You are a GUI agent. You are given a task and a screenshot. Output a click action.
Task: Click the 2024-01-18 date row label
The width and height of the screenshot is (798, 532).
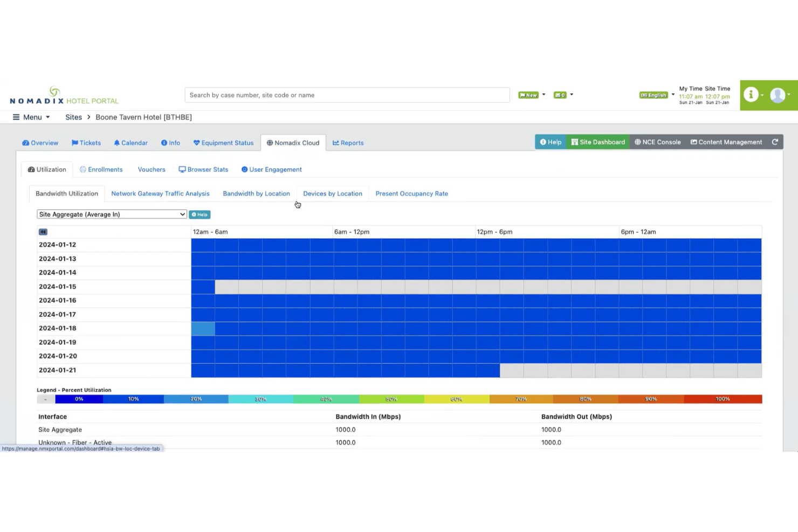click(57, 328)
